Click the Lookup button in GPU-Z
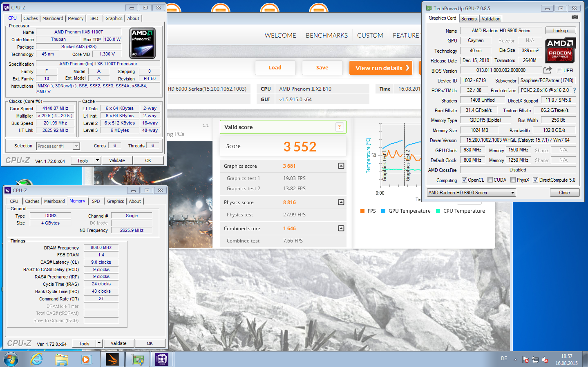Screen dimensions: 588x367 [560, 31]
